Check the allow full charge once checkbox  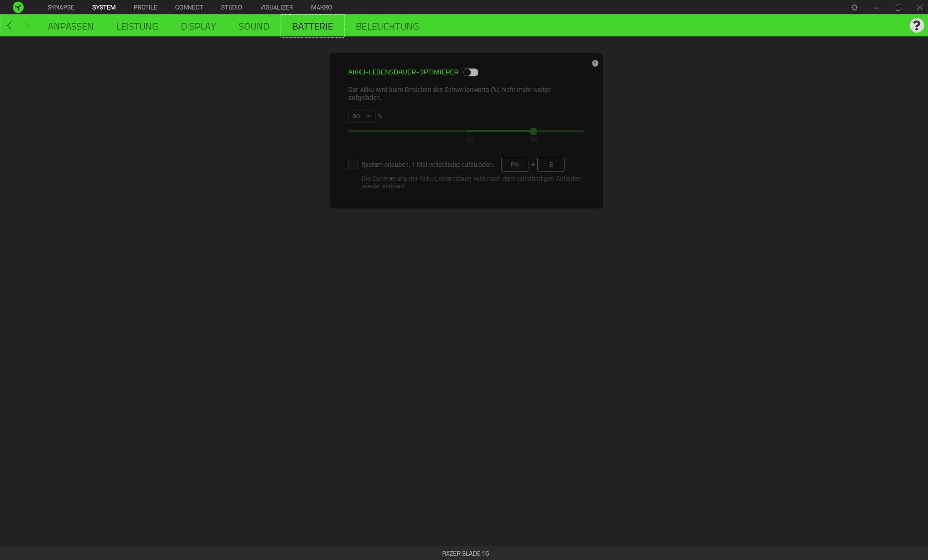click(353, 165)
